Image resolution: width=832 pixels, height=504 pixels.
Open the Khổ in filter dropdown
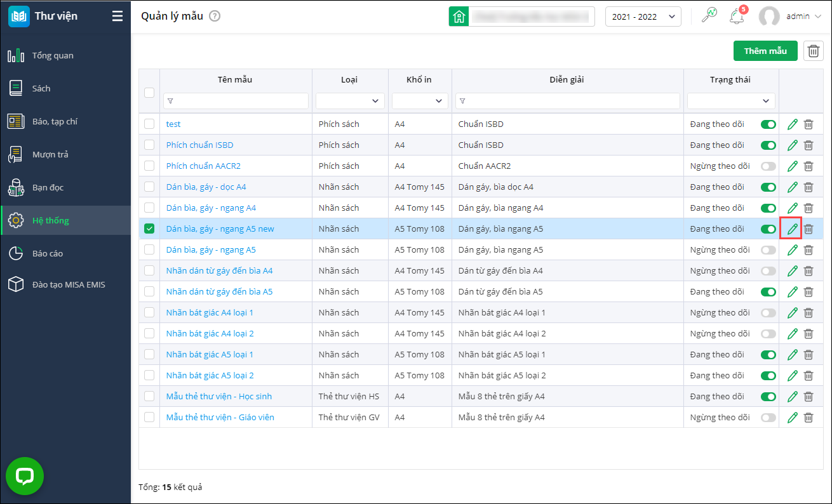point(420,101)
